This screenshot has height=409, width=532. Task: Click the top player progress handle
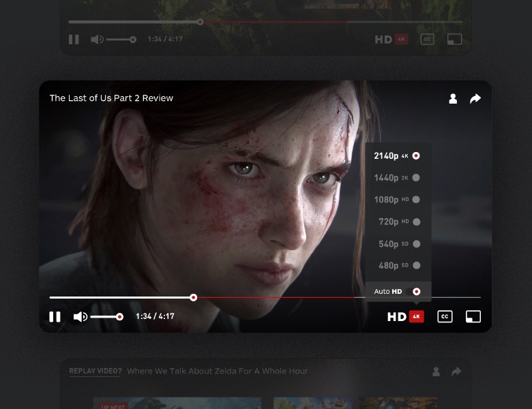tap(200, 22)
